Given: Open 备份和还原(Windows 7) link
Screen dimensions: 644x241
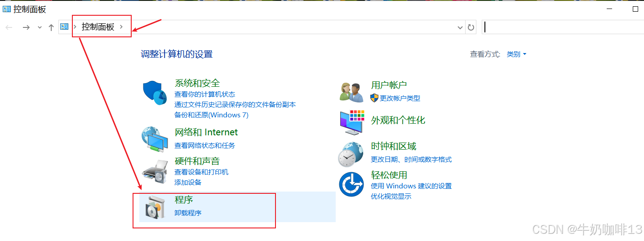Looking at the screenshot, I should coord(211,115).
